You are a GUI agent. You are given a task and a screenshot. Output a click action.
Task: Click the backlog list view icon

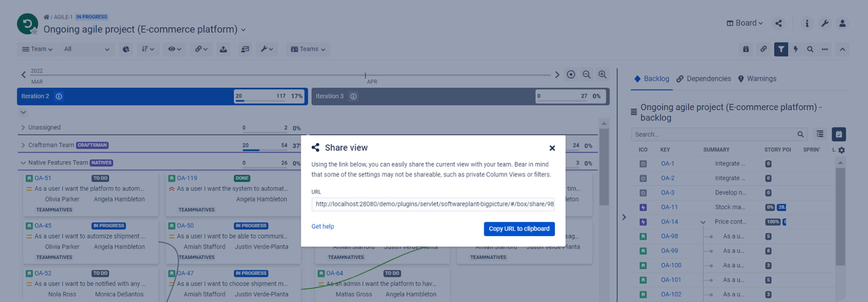click(820, 134)
